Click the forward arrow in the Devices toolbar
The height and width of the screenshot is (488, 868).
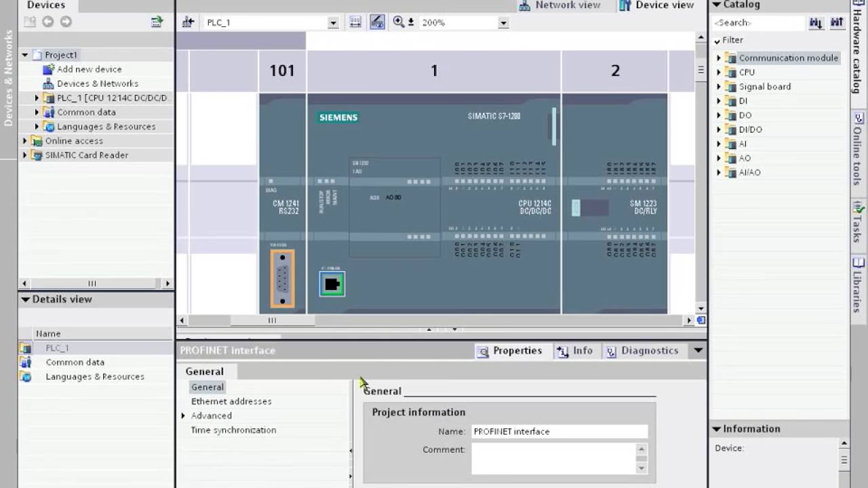pos(66,22)
